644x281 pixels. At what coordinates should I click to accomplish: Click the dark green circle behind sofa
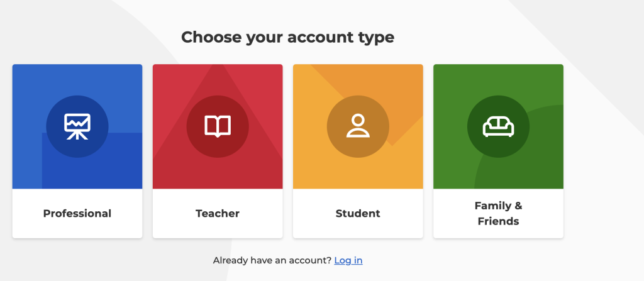[x=498, y=126]
